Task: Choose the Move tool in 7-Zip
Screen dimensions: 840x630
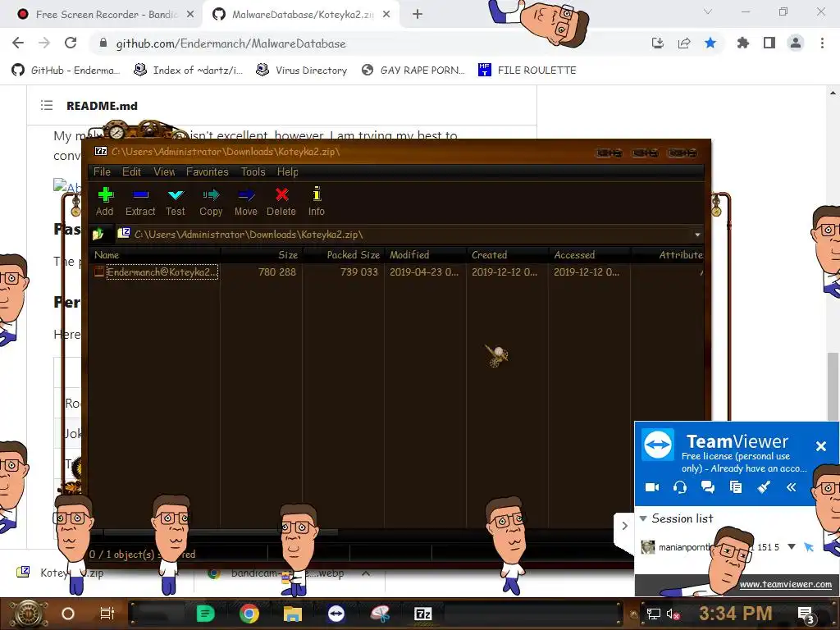Action: coord(246,202)
